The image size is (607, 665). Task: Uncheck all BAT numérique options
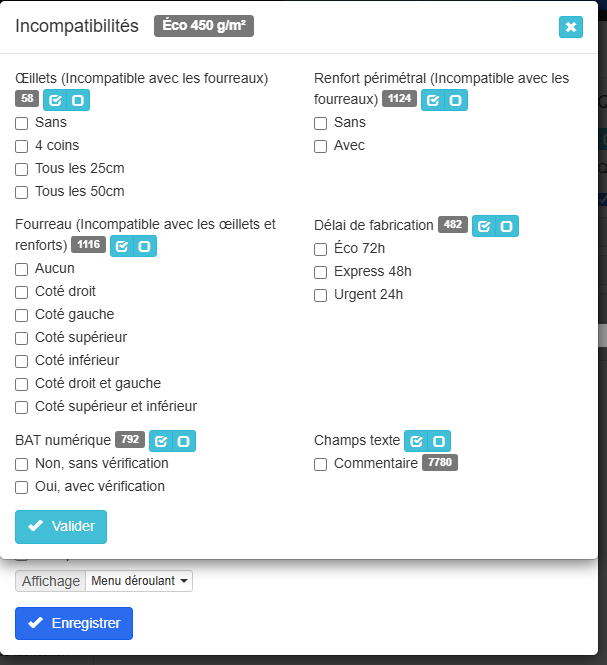click(x=183, y=441)
